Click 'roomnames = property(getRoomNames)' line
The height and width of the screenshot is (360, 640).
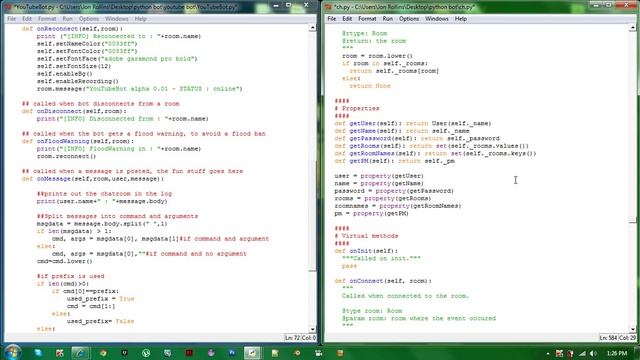(398, 206)
